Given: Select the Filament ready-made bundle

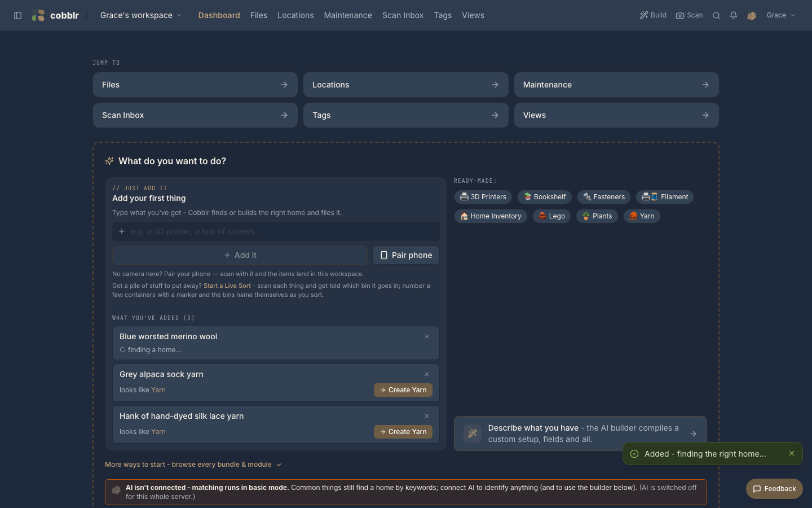Looking at the screenshot, I should point(665,197).
